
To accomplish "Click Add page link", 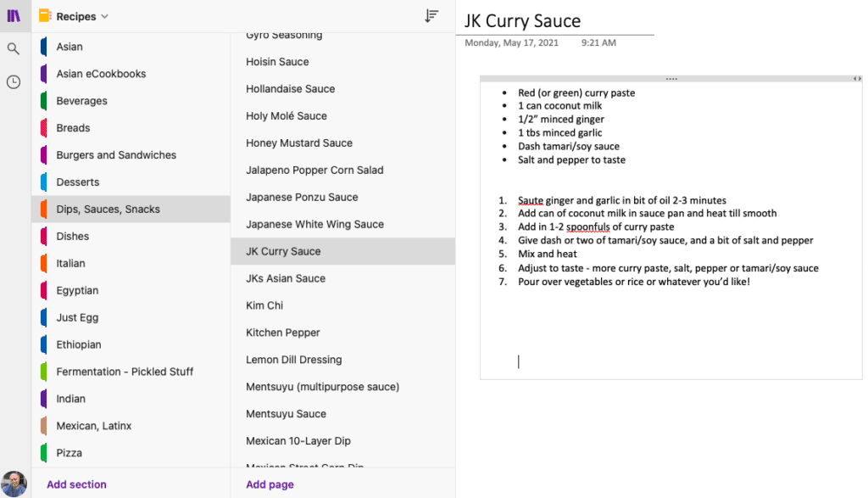I will (x=270, y=484).
